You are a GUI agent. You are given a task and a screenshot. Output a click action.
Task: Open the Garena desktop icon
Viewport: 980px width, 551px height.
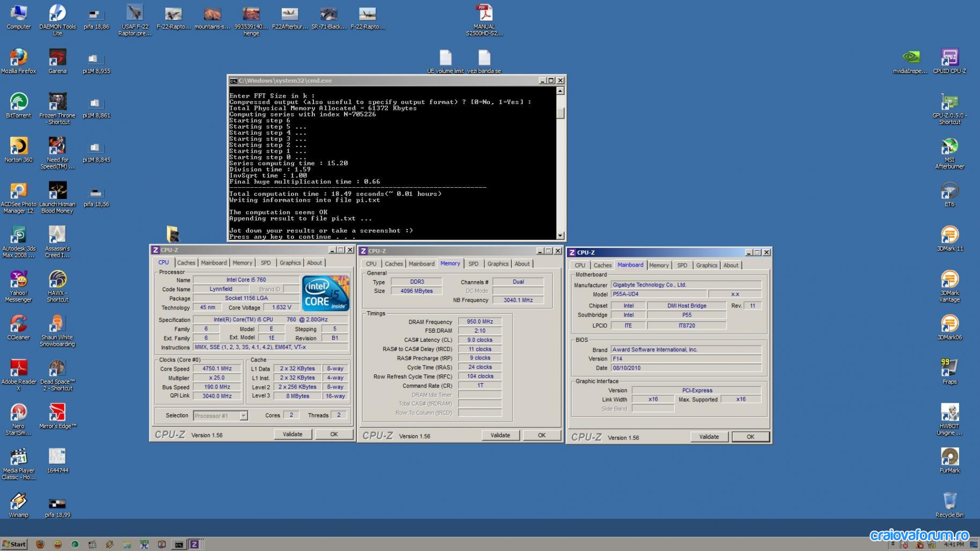point(57,61)
